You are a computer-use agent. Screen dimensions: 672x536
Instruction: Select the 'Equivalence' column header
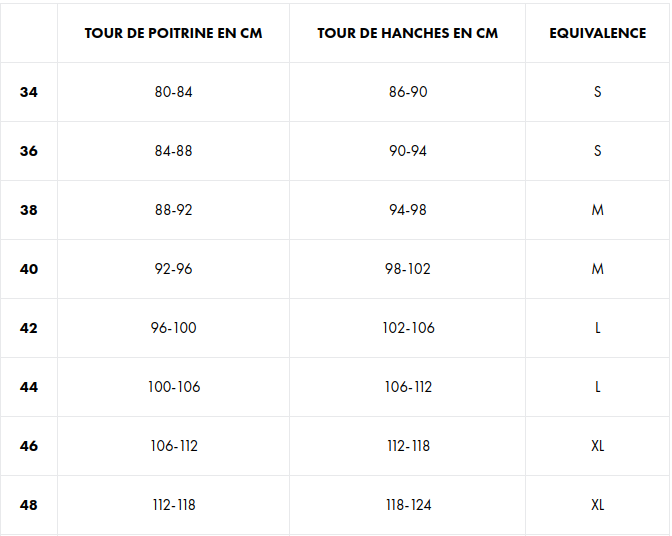point(597,33)
